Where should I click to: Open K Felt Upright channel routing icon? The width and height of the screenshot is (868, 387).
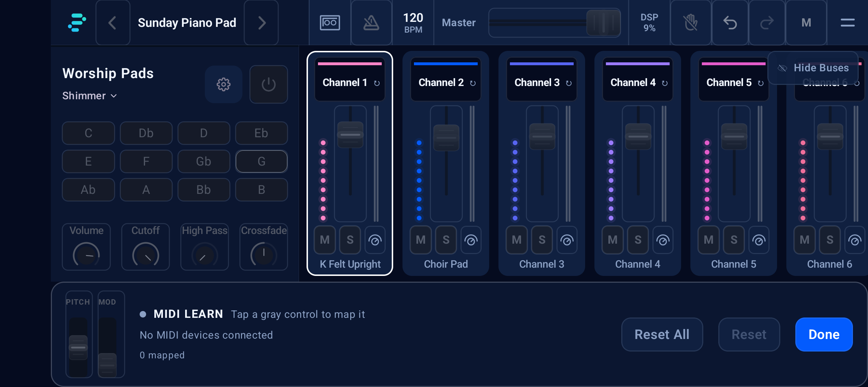[x=375, y=240]
